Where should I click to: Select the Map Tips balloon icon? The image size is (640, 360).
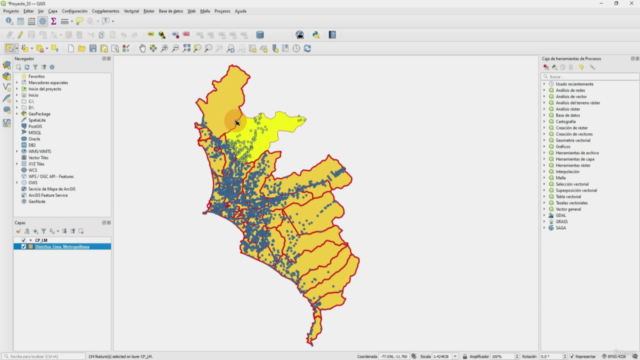click(x=80, y=21)
